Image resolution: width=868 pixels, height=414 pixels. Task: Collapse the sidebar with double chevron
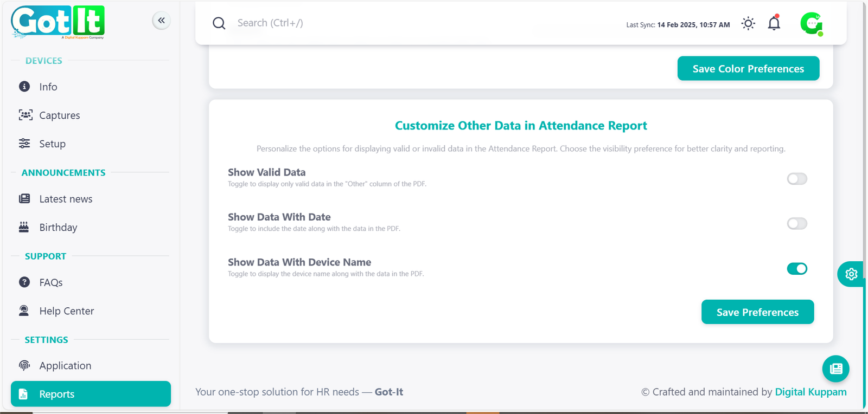(161, 21)
